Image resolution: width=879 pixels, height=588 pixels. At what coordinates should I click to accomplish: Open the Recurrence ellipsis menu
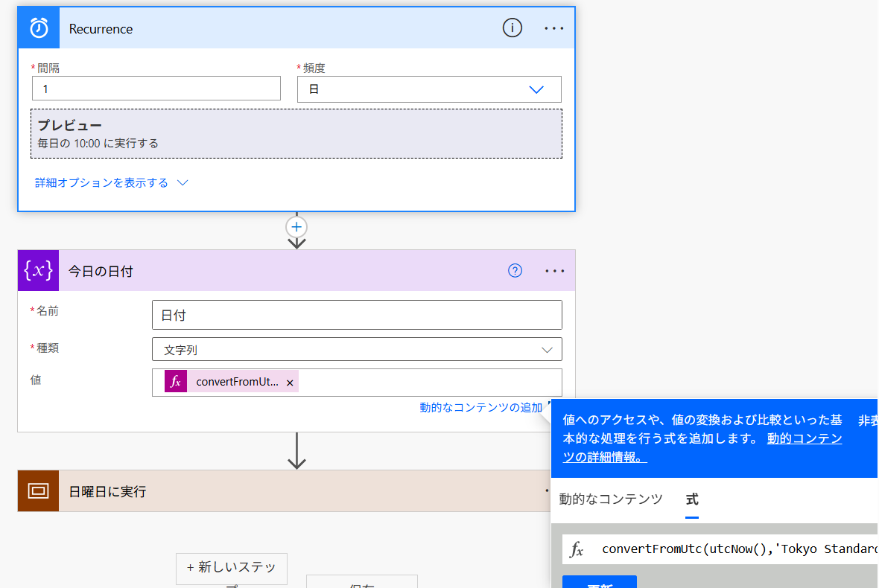[x=554, y=28]
